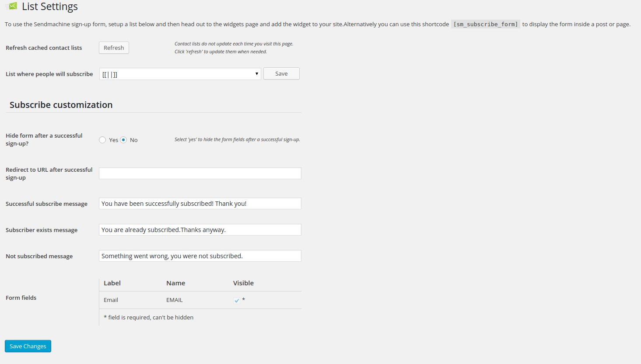Image resolution: width=641 pixels, height=364 pixels.
Task: Click the Subscribe customization heading
Action: pyautogui.click(x=61, y=105)
